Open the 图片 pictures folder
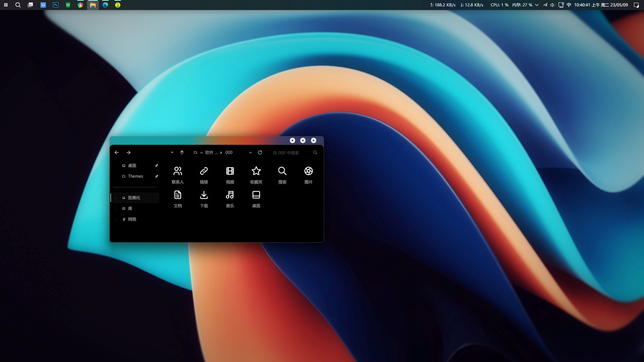 308,175
